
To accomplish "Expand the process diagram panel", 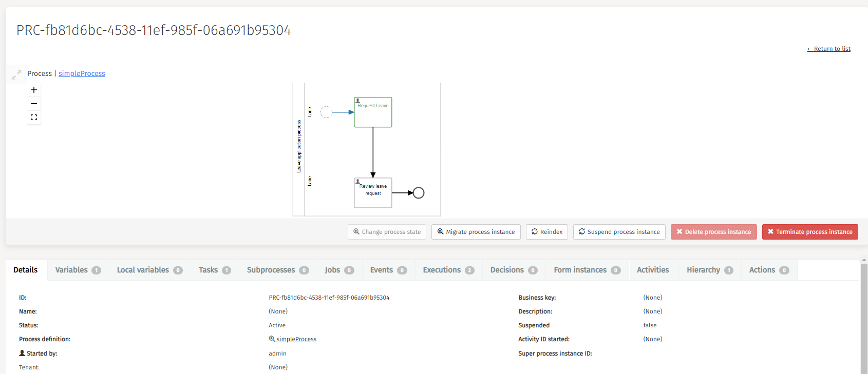I will click(x=16, y=75).
